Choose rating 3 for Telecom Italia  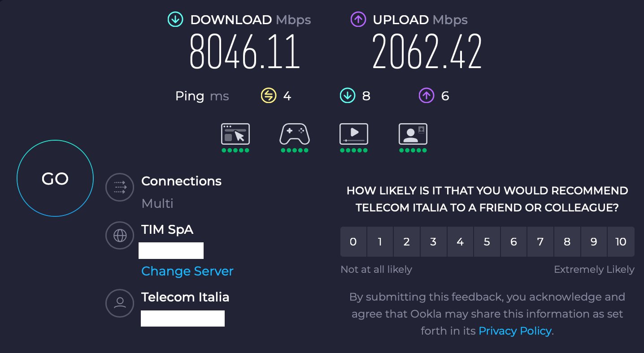coord(433,242)
